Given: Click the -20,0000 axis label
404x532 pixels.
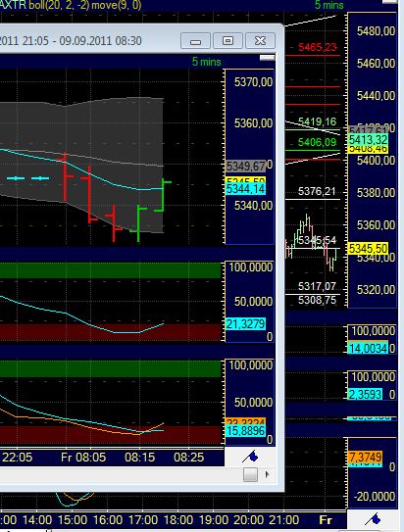Looking at the screenshot, I should pos(375,497).
